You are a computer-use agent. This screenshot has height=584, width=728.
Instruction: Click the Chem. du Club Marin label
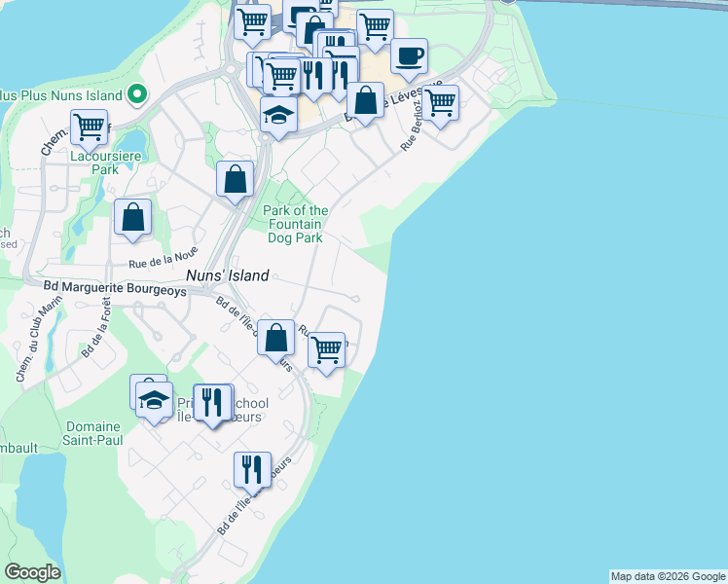click(x=39, y=339)
